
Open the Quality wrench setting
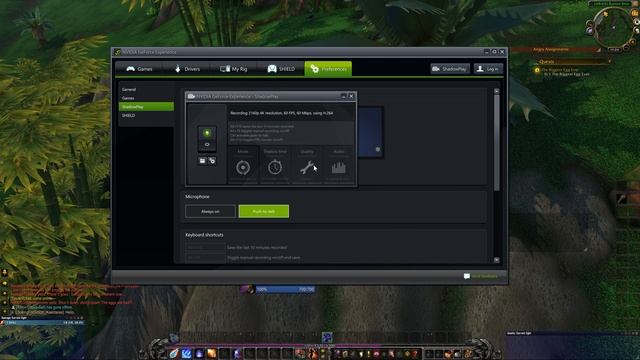(307, 165)
